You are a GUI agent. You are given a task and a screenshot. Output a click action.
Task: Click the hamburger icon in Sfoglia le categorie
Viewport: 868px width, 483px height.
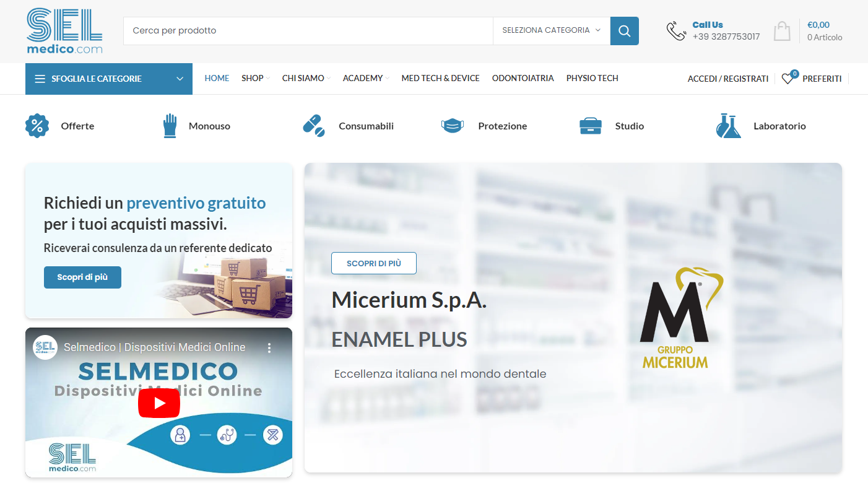pos(40,79)
